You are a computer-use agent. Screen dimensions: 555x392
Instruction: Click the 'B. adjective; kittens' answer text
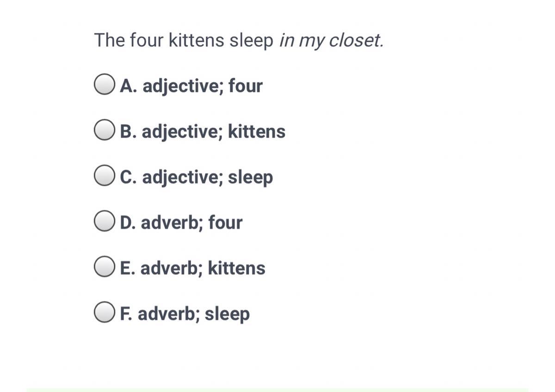point(203,131)
